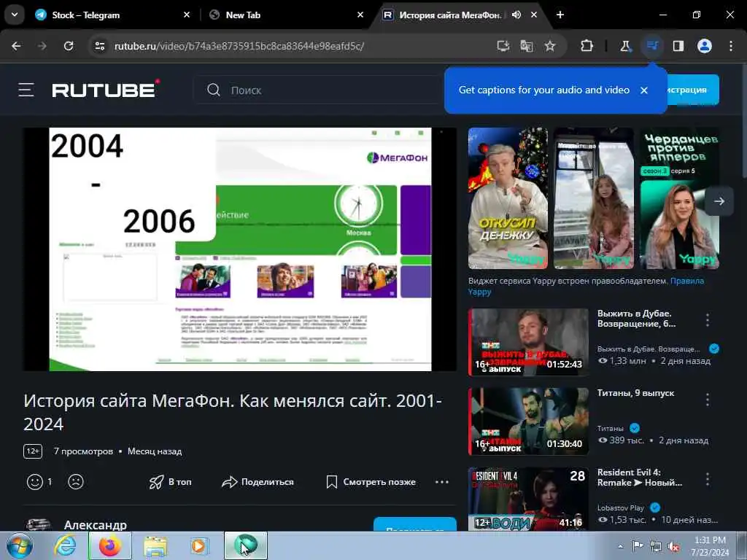View site information icon in address bar
747x560 pixels.
[x=99, y=46]
